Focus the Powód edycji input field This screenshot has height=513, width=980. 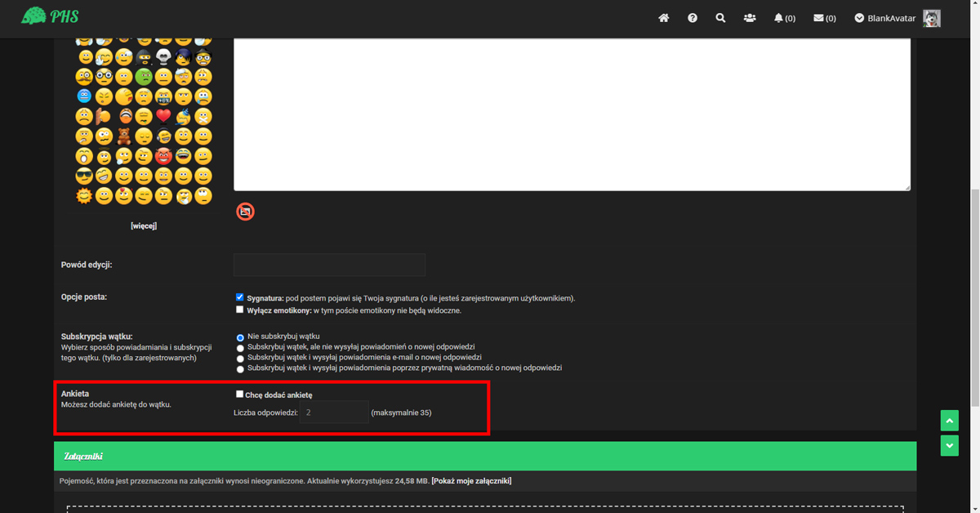pos(329,265)
